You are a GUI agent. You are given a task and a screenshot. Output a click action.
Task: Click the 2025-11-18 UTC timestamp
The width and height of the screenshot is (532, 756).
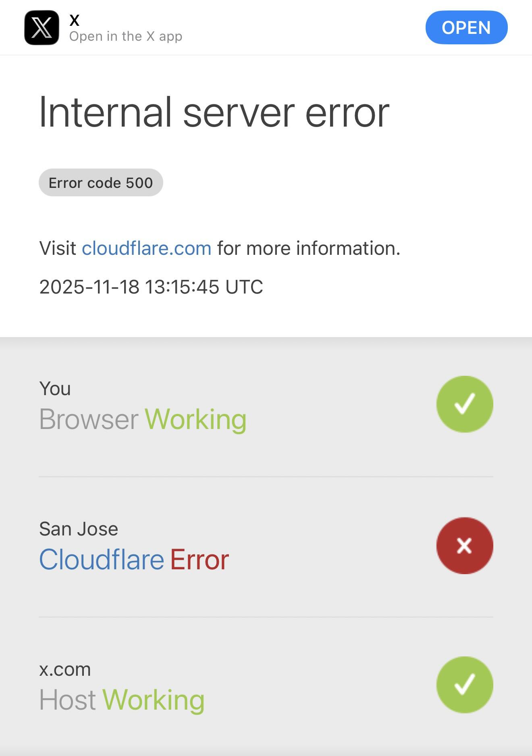pos(151,287)
